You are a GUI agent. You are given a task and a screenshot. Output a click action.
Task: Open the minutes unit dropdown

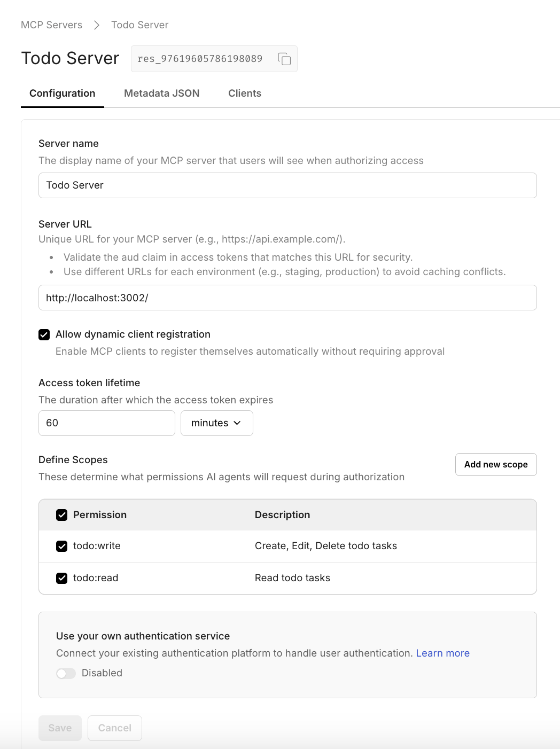click(x=216, y=423)
